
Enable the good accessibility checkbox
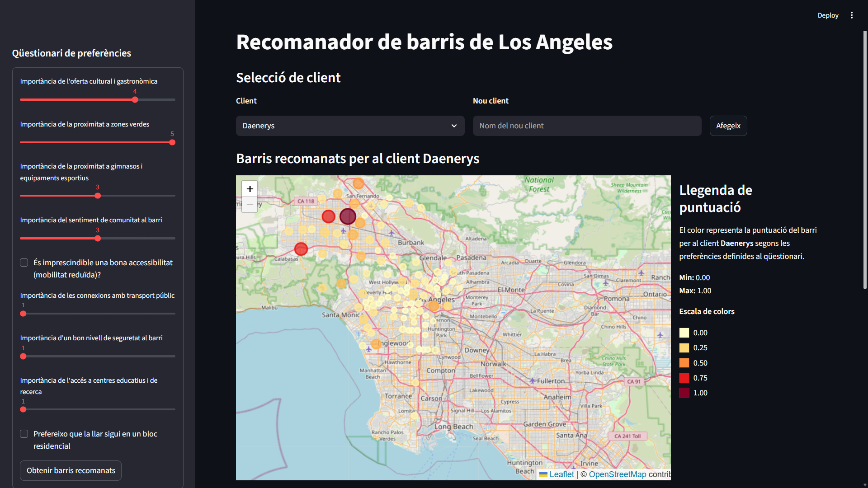pos(24,263)
